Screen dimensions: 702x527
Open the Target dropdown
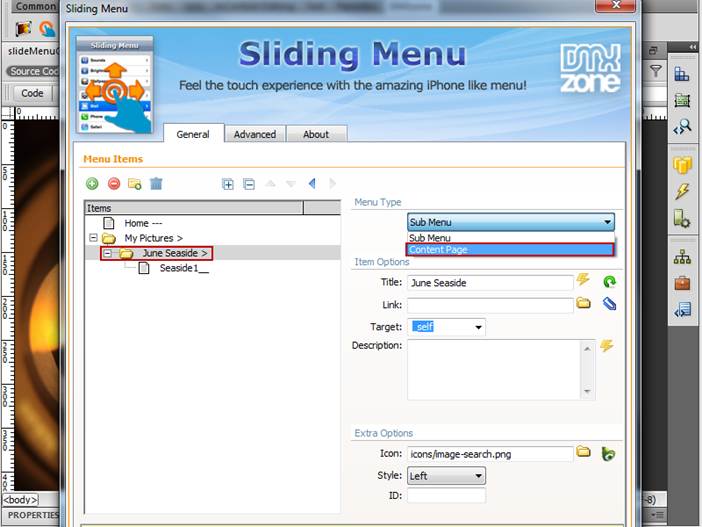[x=478, y=327]
